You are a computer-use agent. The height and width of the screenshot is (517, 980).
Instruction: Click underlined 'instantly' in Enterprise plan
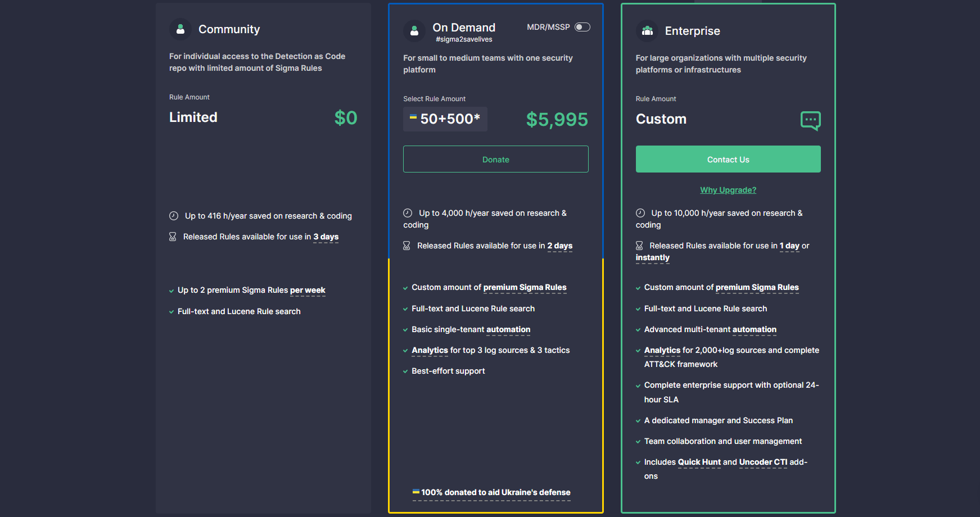click(653, 257)
